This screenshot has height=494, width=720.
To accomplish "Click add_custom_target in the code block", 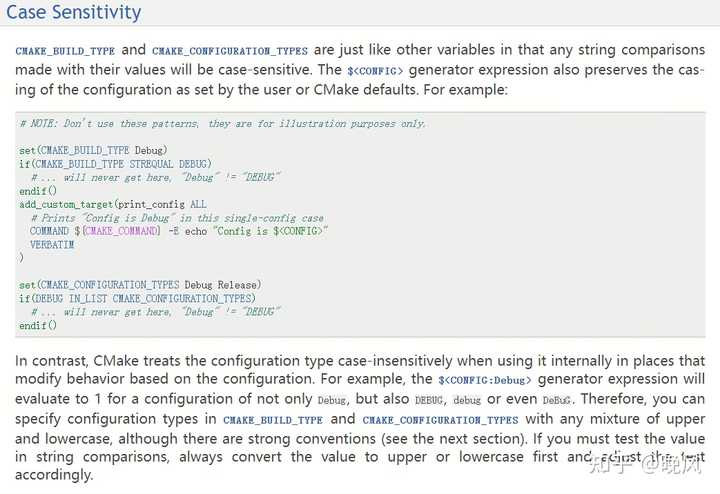I will pyautogui.click(x=66, y=204).
